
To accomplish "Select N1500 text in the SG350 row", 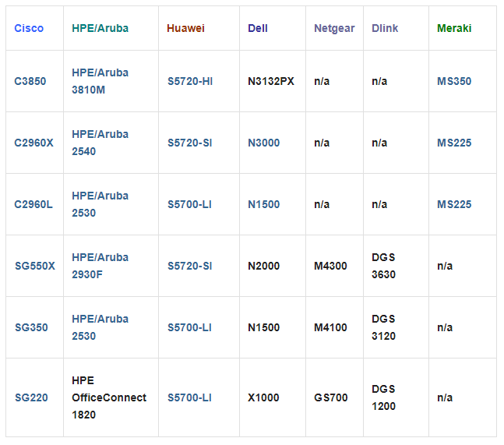I will click(x=264, y=327).
